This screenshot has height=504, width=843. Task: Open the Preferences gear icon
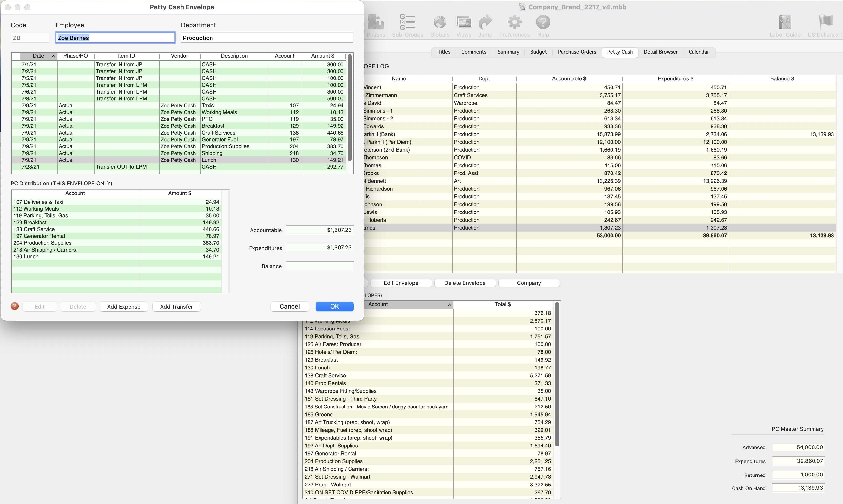pos(514,22)
